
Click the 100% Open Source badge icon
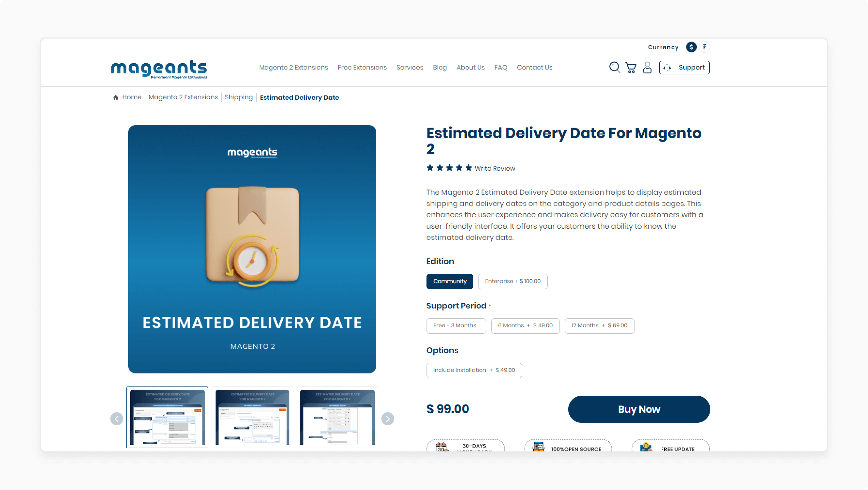(538, 446)
